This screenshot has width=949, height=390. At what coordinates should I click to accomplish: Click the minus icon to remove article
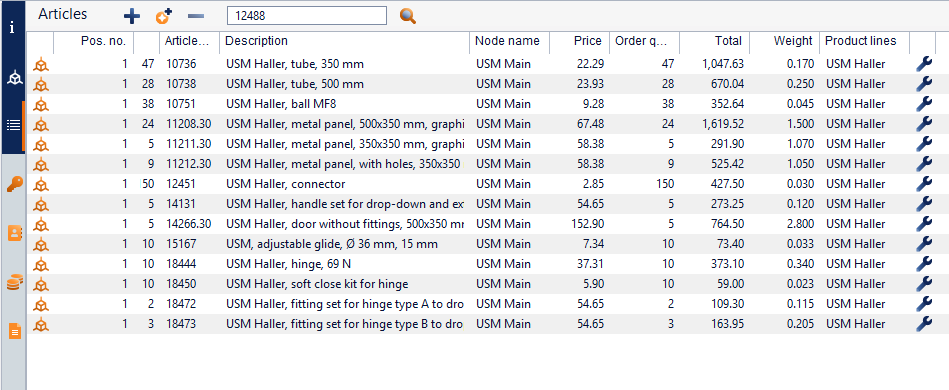[x=195, y=16]
